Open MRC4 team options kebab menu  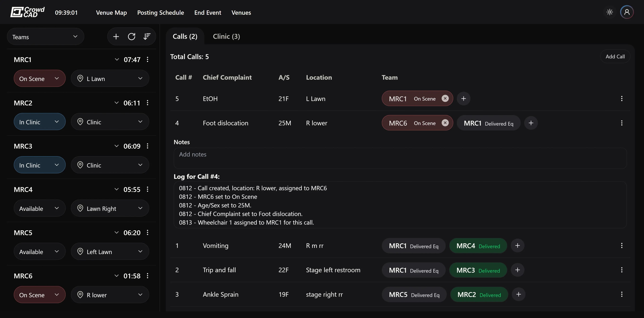click(x=148, y=189)
